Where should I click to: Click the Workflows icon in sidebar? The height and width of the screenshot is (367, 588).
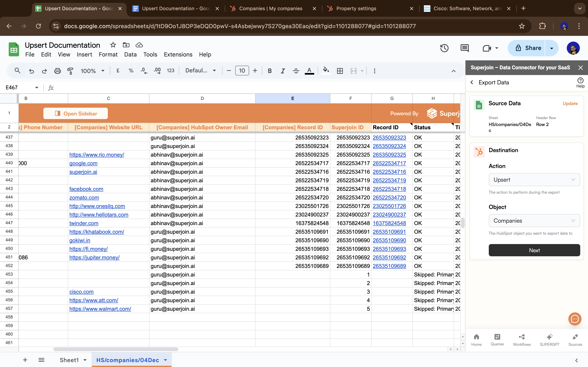coord(522,339)
